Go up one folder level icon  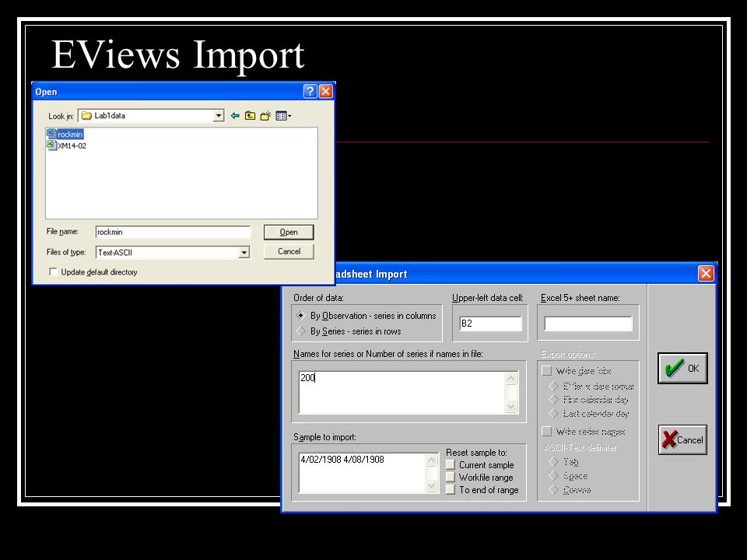click(x=250, y=116)
